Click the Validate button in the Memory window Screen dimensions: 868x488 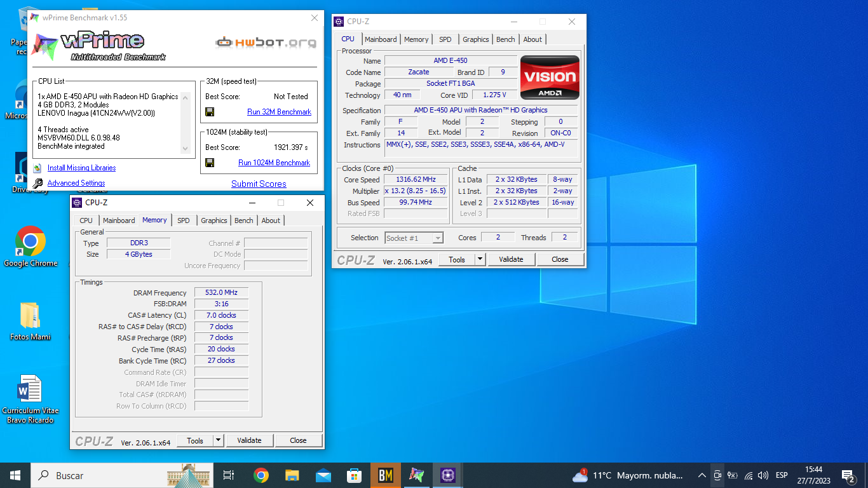click(x=249, y=440)
